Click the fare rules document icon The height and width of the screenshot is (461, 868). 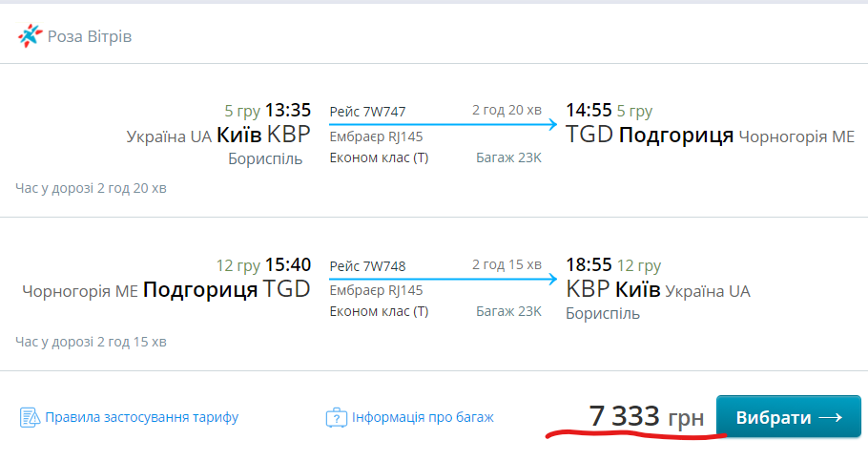(30, 417)
